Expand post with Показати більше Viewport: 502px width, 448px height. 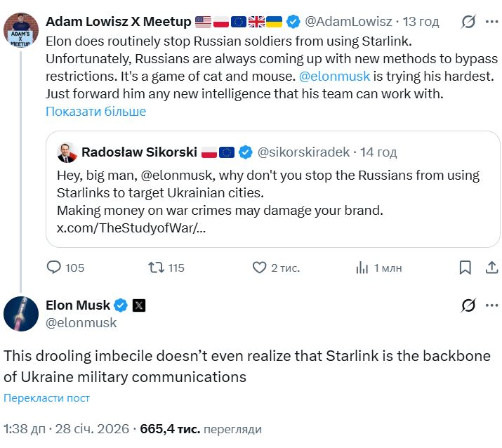point(95,111)
